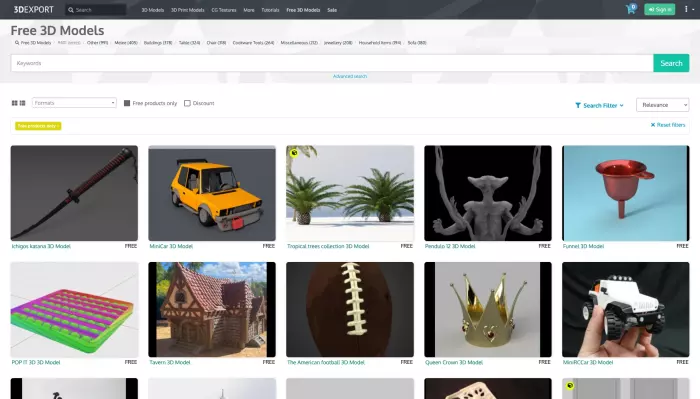Open the Queen Crown thumbnail
The width and height of the screenshot is (700, 399).
click(488, 309)
